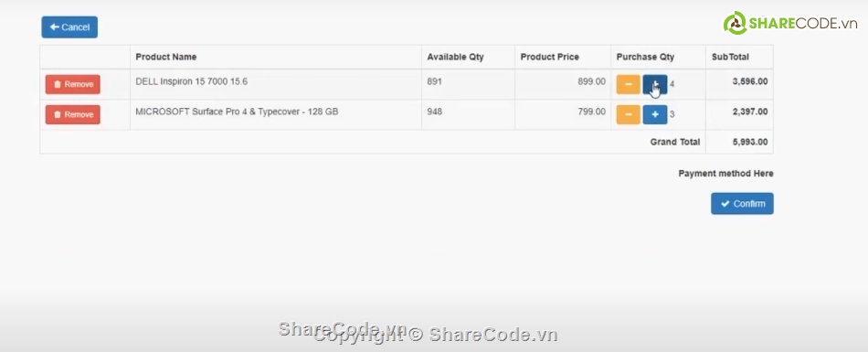Click the trash icon in first Remove button
The height and width of the screenshot is (352, 868).
[x=58, y=84]
